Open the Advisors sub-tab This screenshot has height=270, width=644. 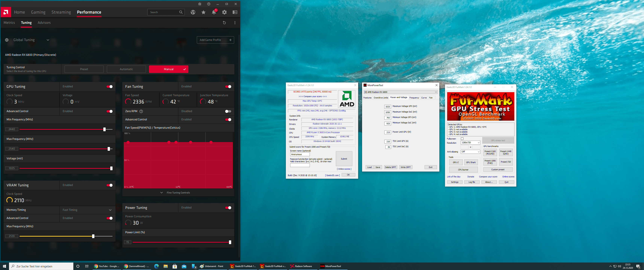(44, 23)
